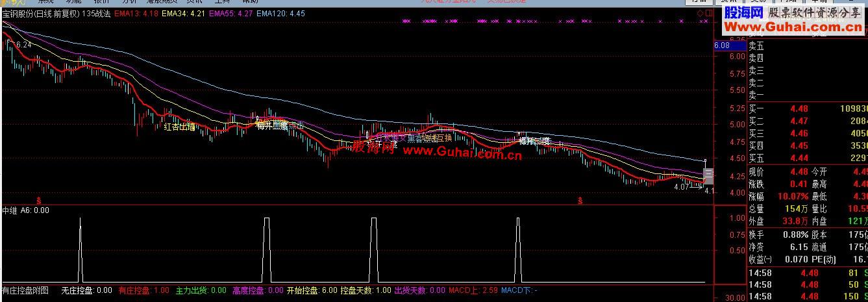
Task: Select the 14:58 trade row with volume 150
Action: pyautogui.click(x=808, y=297)
